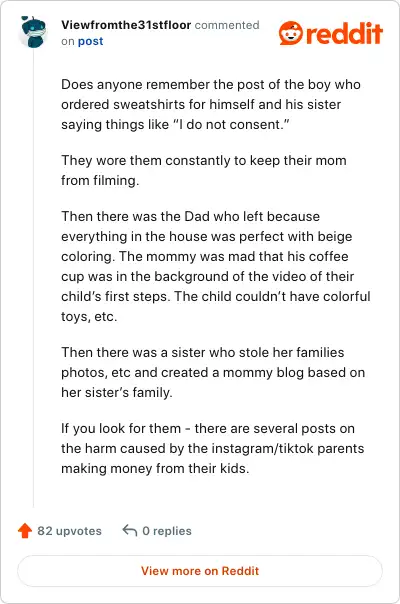Click the "82 upvotes" count label
Image resolution: width=400 pixels, height=604 pixels.
point(69,531)
